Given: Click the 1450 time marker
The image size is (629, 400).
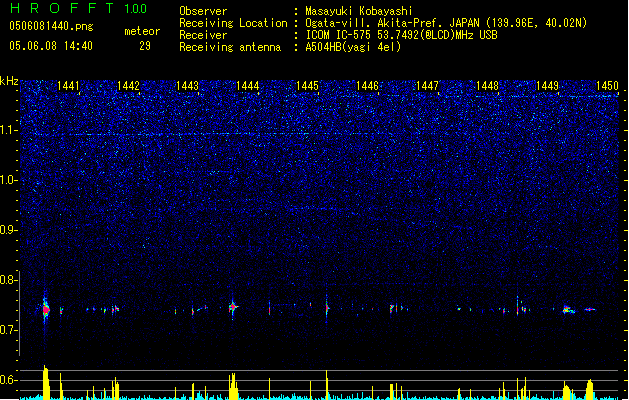Looking at the screenshot, I should pos(607,86).
